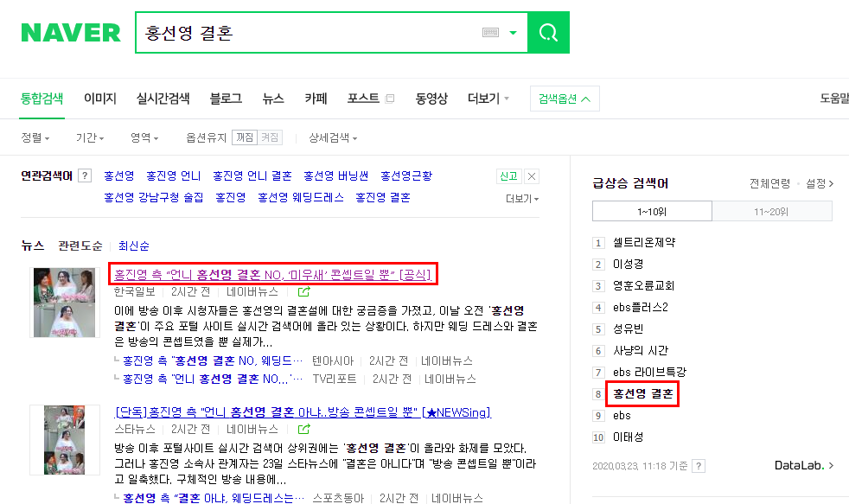
Task: Click trending keyword ebs플러스2
Action: point(641,308)
